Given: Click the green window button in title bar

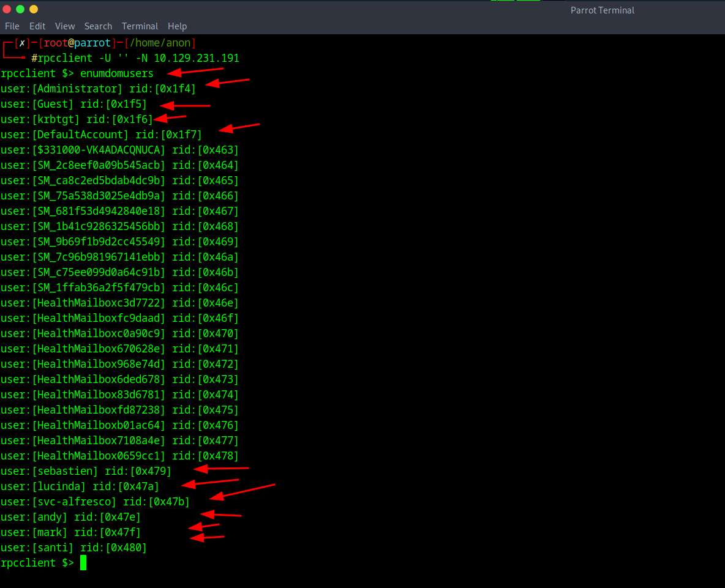Looking at the screenshot, I should tap(20, 9).
